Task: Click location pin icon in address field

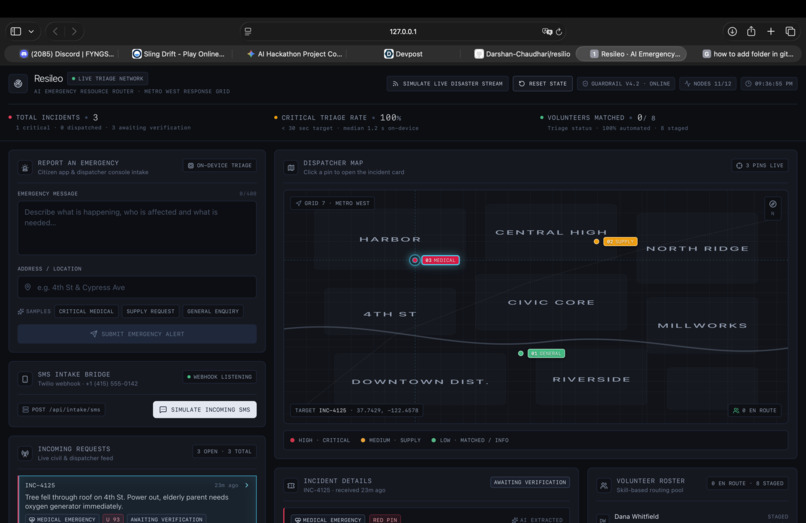Action: [28, 287]
